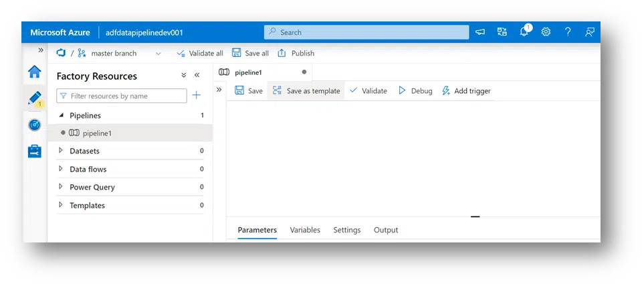This screenshot has height=286, width=644.
Task: Expand the Data flows section
Action: point(61,169)
